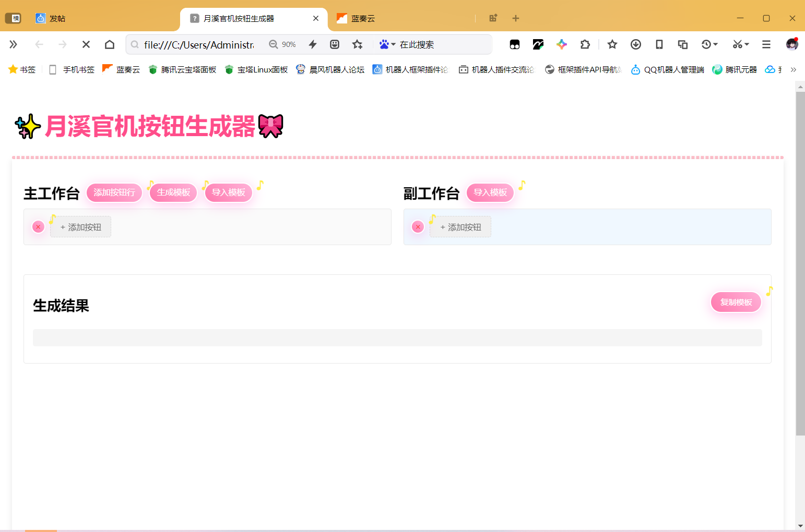Click the 生成模板 button
This screenshot has width=805, height=532.
click(x=173, y=192)
